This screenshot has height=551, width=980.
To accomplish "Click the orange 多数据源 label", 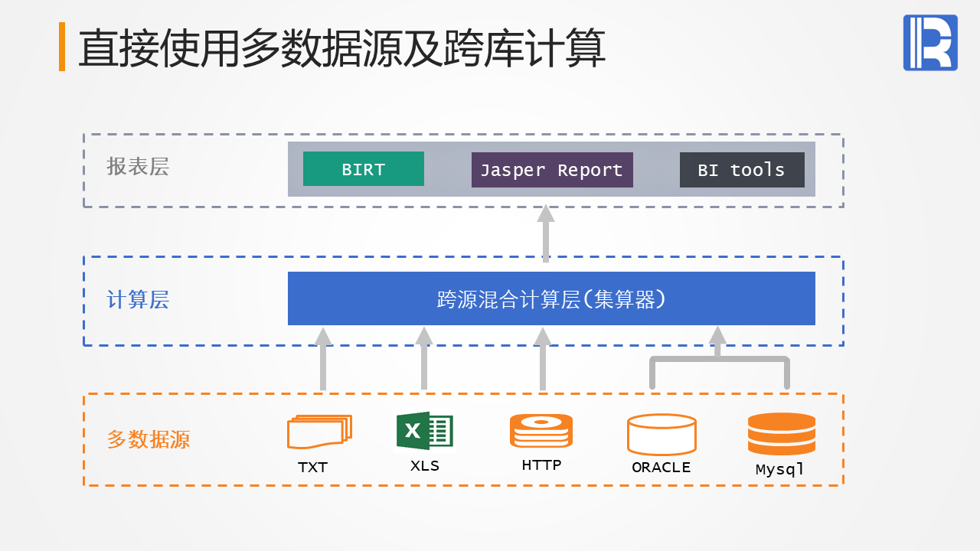I will pyautogui.click(x=149, y=440).
